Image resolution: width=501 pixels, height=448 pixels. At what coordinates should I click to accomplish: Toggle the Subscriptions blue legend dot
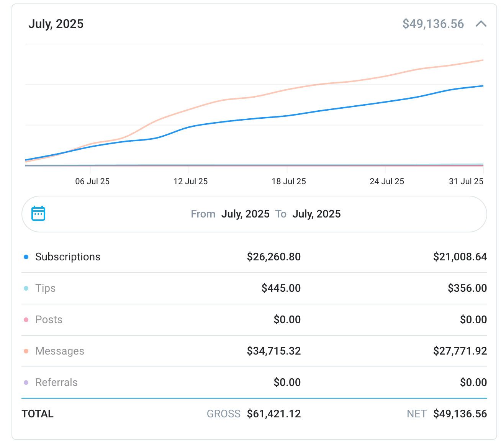click(26, 257)
